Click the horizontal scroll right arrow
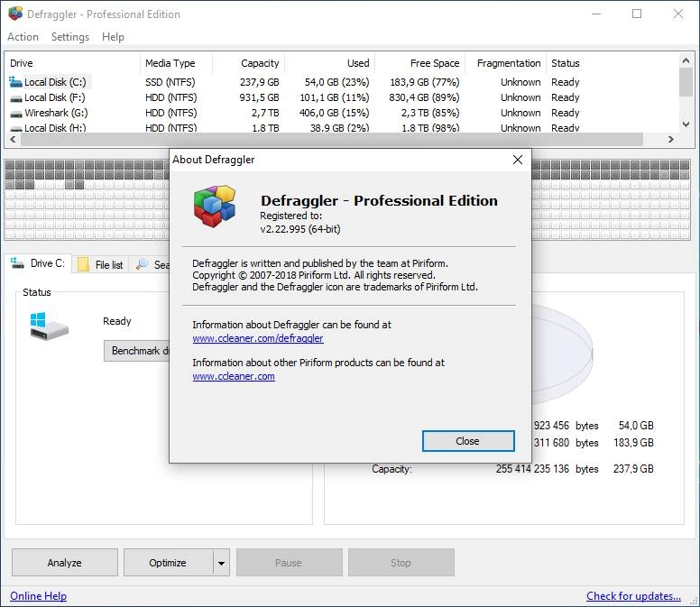The width and height of the screenshot is (700, 607). pos(670,140)
